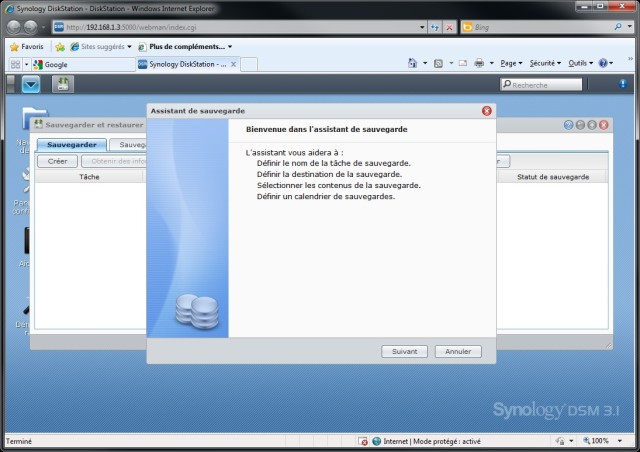Open the DSM main menu button
The height and width of the screenshot is (452, 640).
pyautogui.click(x=31, y=84)
